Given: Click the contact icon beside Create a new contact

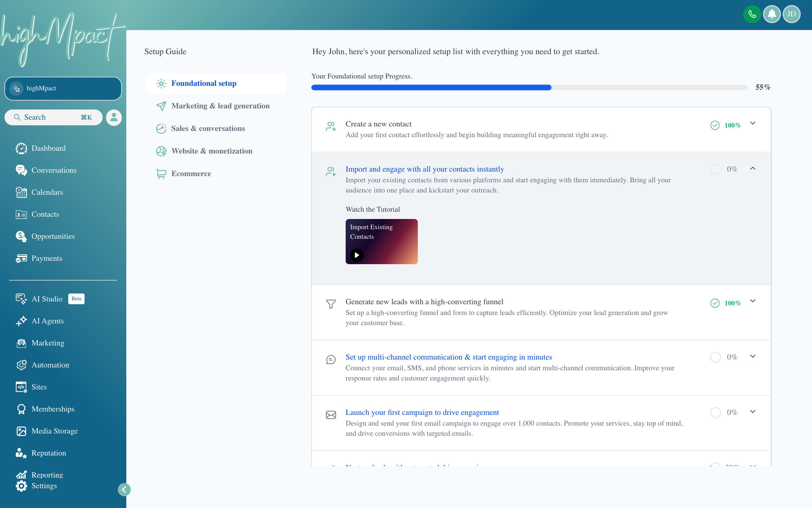Looking at the screenshot, I should coord(331,126).
